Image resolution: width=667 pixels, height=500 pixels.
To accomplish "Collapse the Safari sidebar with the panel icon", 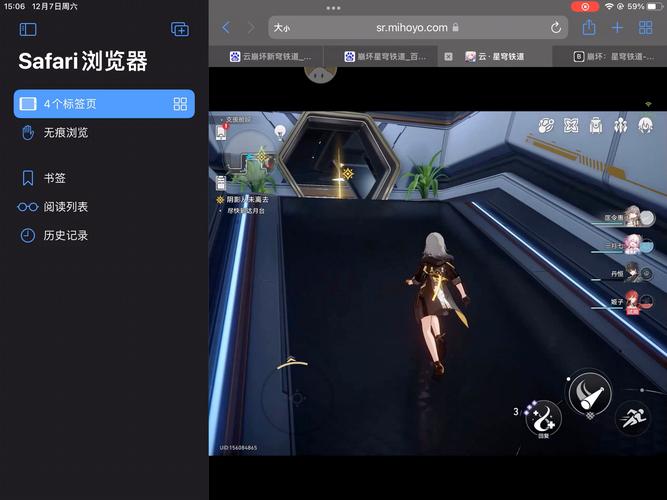I will 28,29.
